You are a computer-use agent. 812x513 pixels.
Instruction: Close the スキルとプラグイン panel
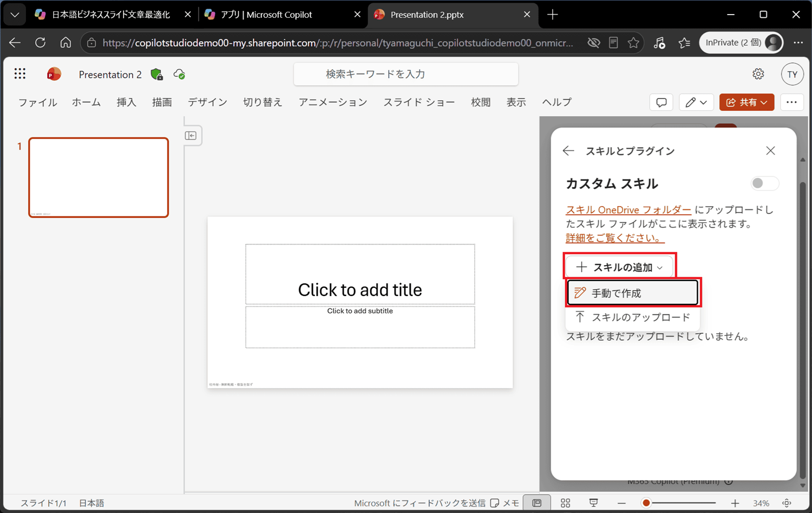click(771, 150)
